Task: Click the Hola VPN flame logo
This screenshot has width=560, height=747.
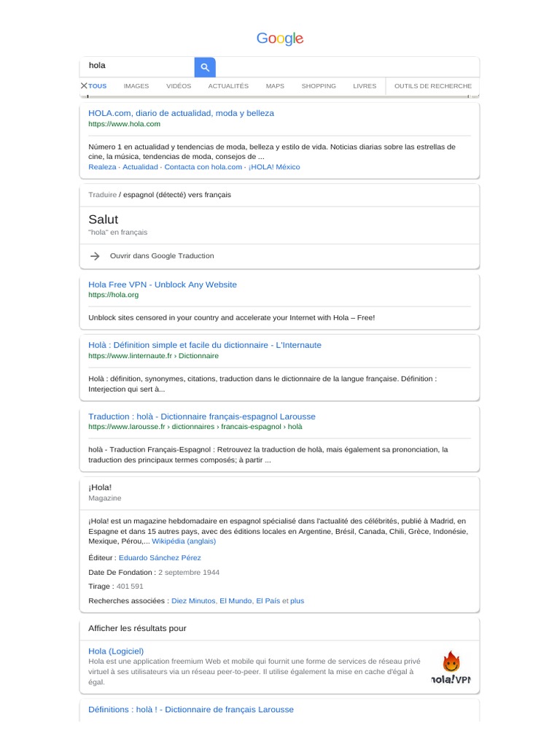Action: coord(451,662)
